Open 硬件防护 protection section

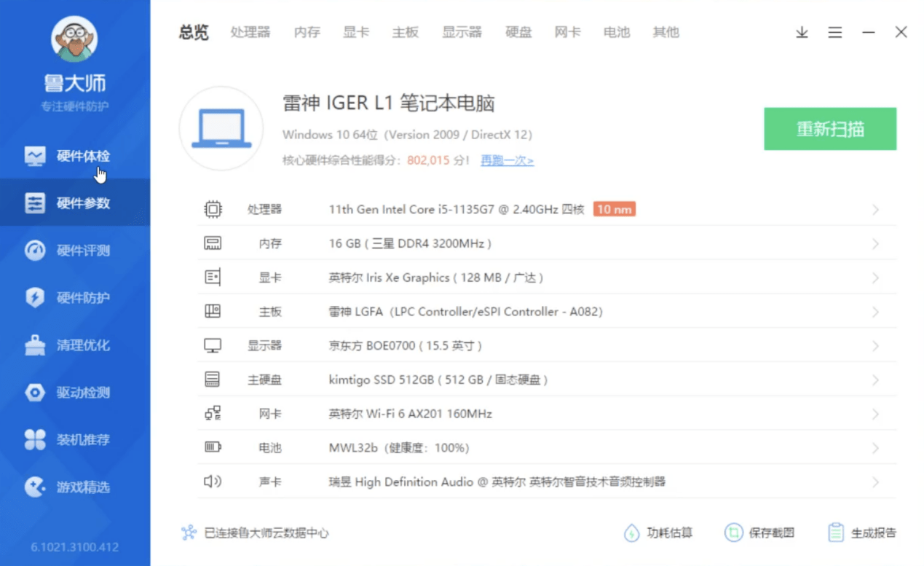pyautogui.click(x=75, y=298)
